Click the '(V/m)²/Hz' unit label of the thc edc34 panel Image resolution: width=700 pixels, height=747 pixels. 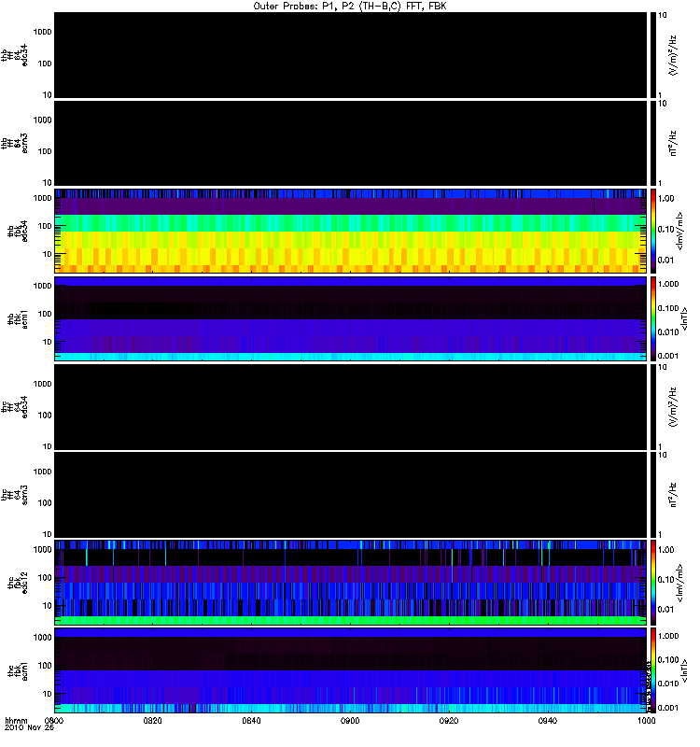pyautogui.click(x=673, y=407)
